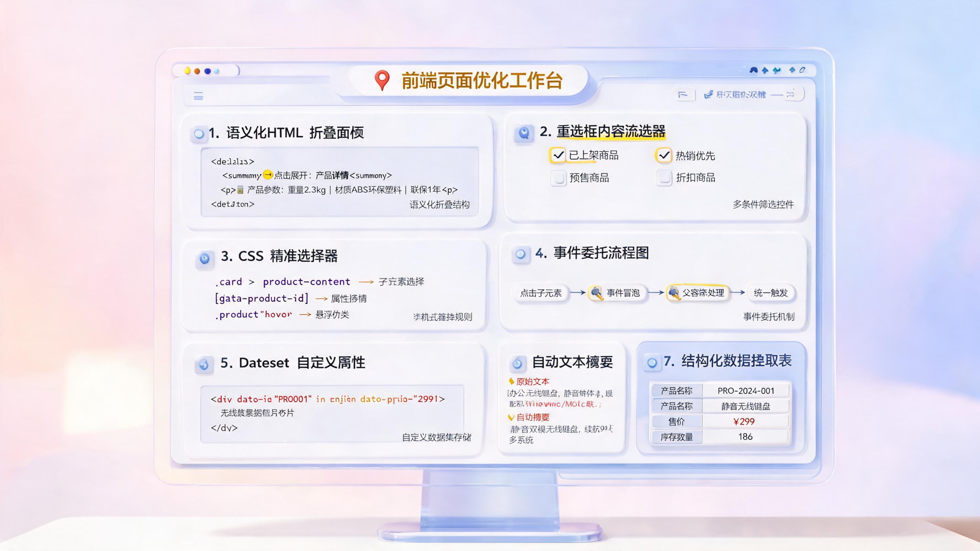Click the 点击子元素 flow step
The height and width of the screenshot is (551, 980).
point(541,293)
